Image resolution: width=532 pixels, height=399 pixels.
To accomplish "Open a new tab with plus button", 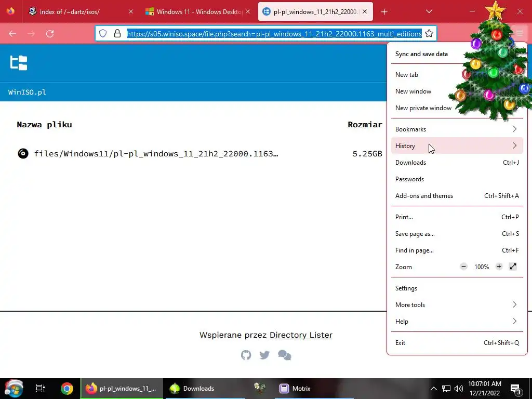I will [x=384, y=12].
